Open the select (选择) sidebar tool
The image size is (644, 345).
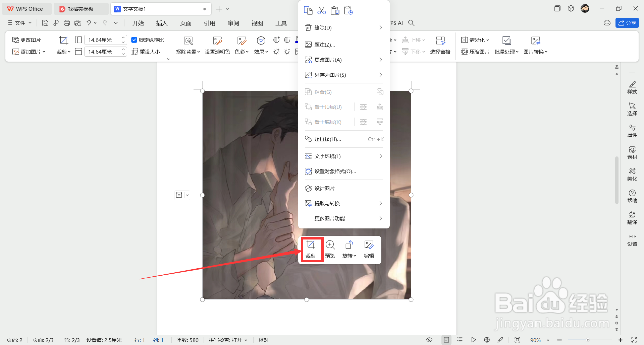coord(632,109)
